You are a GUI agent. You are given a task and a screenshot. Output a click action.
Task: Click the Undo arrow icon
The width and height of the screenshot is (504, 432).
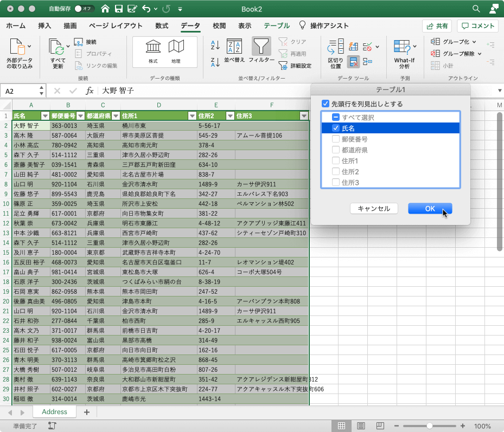(146, 9)
